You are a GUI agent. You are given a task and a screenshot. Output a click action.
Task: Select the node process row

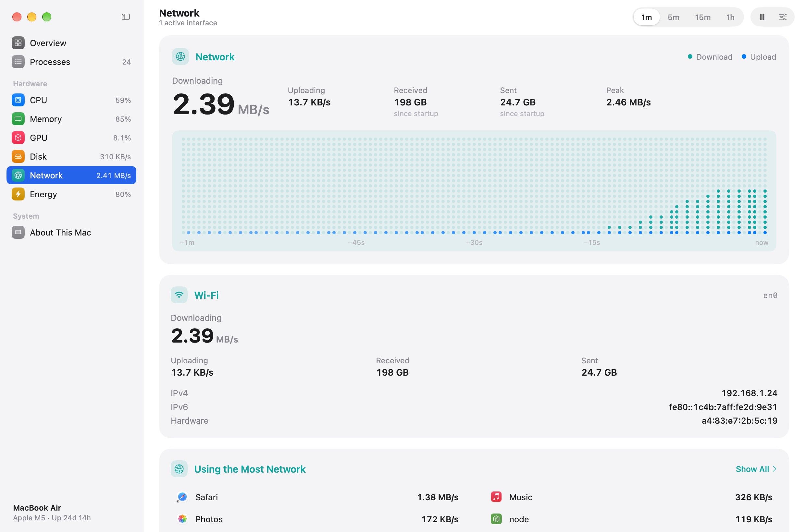(x=631, y=519)
